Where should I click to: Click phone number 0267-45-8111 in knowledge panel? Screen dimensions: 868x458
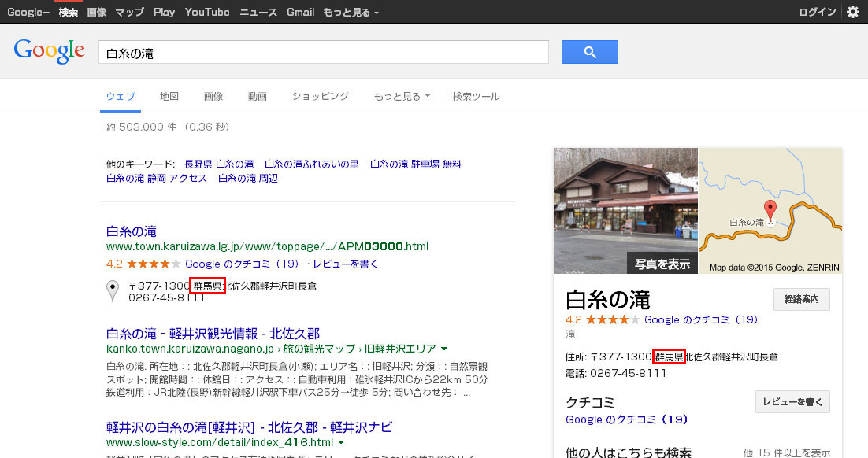[629, 373]
